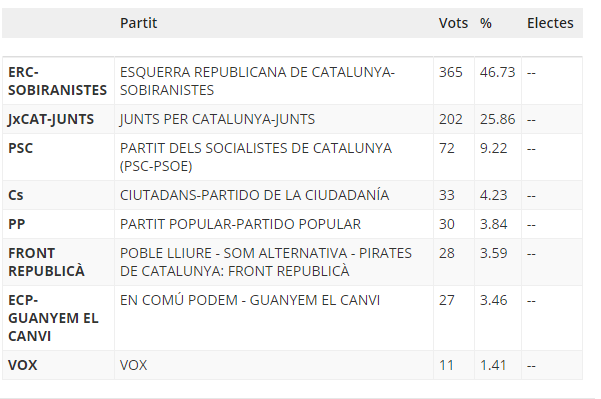Select the FRONT REPUBLICÀ row label
Screen dimensions: 601x399
(46, 262)
